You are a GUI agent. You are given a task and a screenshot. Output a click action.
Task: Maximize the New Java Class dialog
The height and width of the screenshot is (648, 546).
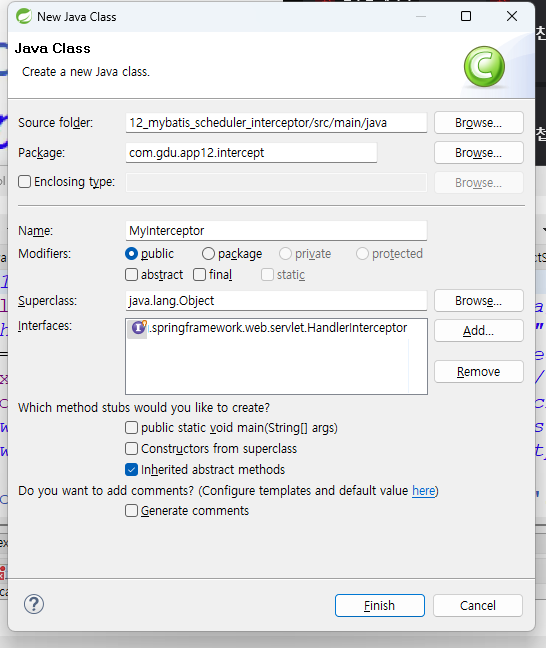point(466,16)
